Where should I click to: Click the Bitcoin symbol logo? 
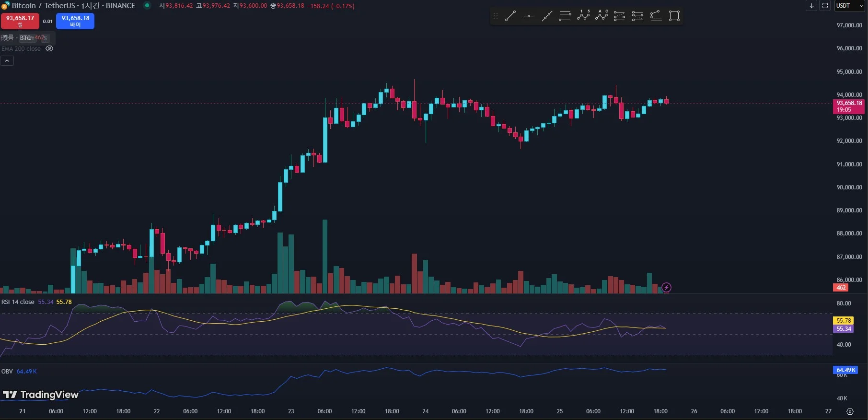[x=5, y=6]
